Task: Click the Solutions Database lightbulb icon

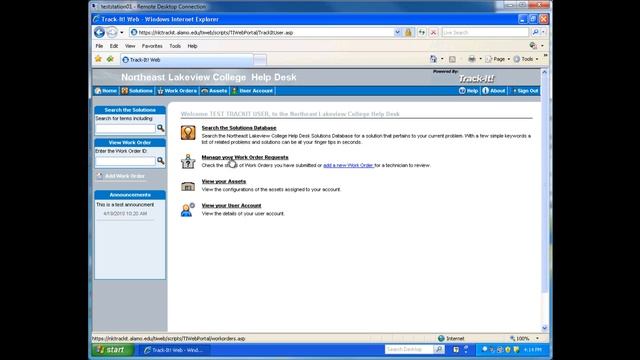Action: pyautogui.click(x=188, y=133)
